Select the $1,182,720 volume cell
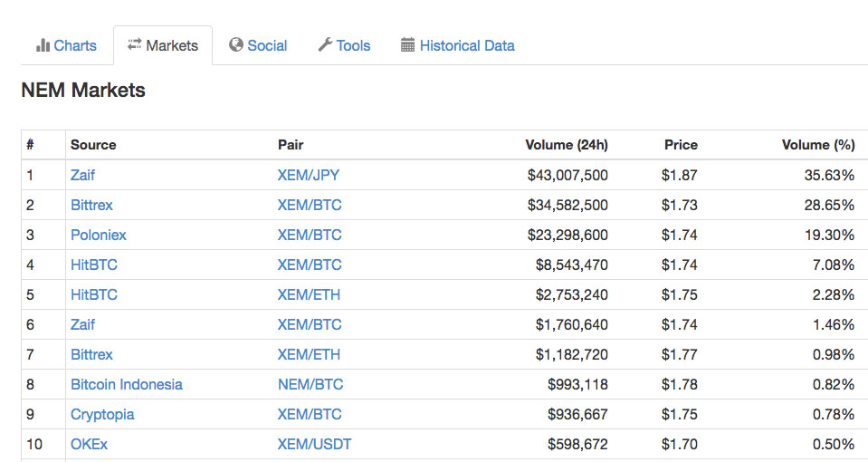The image size is (868, 462). (571, 354)
